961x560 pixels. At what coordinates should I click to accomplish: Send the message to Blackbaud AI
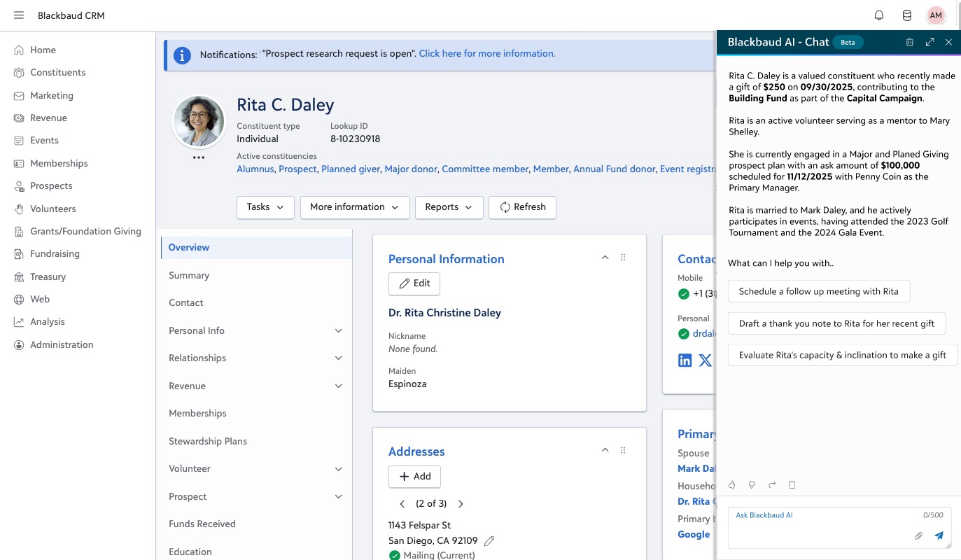(939, 535)
